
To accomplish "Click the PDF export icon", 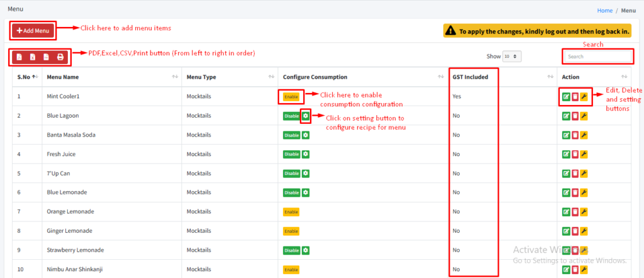I will tap(19, 57).
